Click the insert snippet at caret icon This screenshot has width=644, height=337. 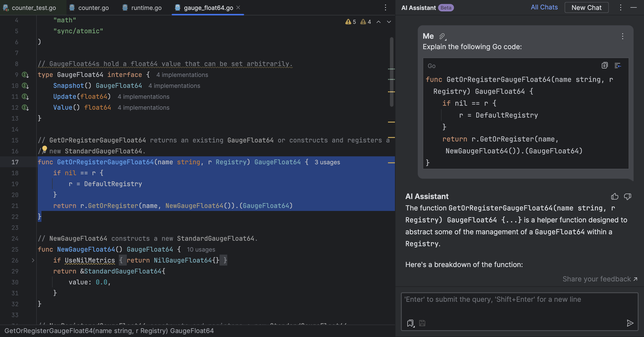617,66
